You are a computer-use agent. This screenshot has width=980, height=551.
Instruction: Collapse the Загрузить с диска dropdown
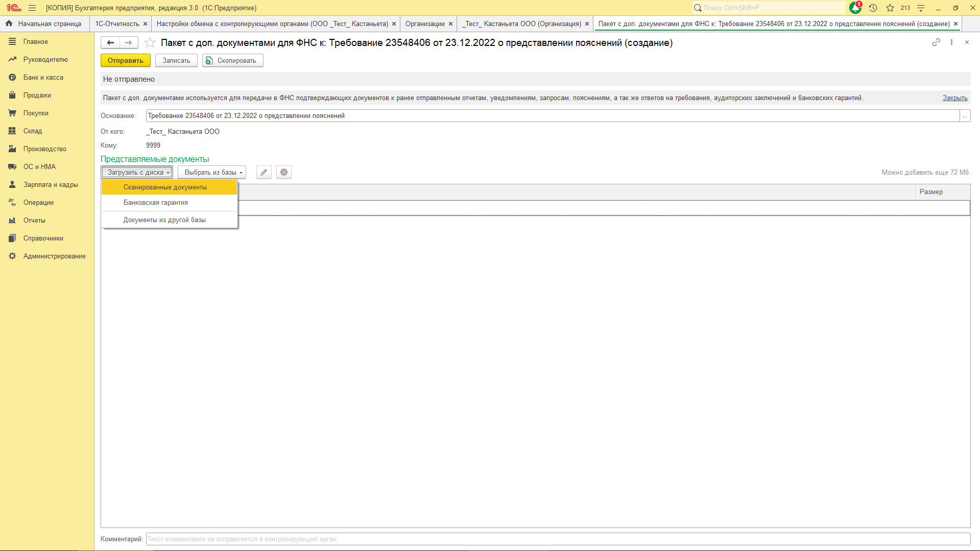(137, 173)
